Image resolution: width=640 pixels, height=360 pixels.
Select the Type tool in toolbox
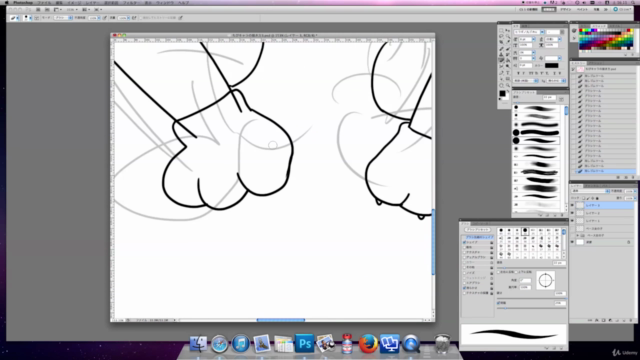(x=508, y=72)
